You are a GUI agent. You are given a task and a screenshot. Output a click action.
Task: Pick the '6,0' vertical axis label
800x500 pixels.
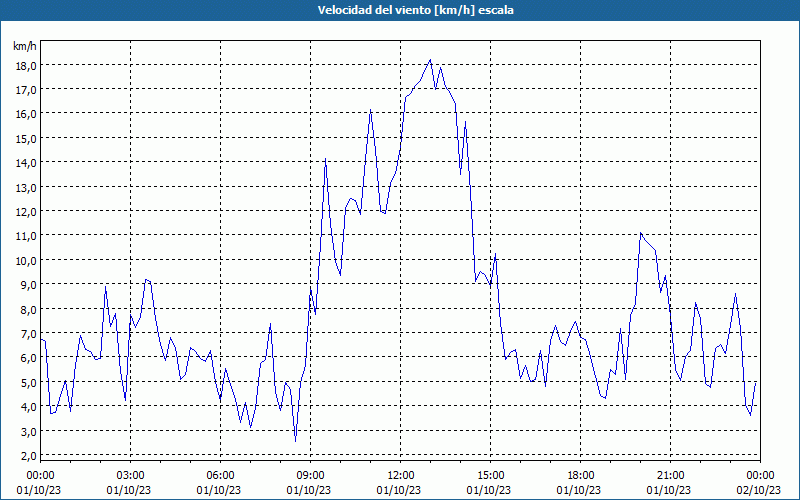click(x=28, y=359)
